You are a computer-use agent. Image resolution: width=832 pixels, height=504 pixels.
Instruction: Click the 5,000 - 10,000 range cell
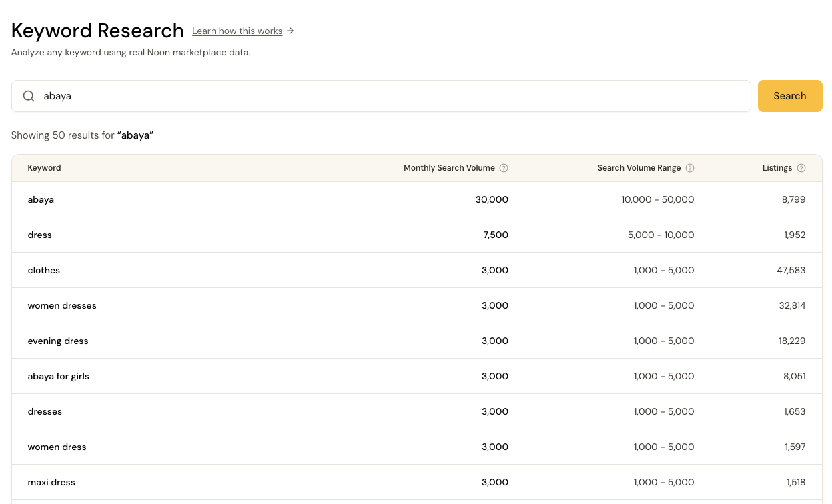tap(661, 235)
